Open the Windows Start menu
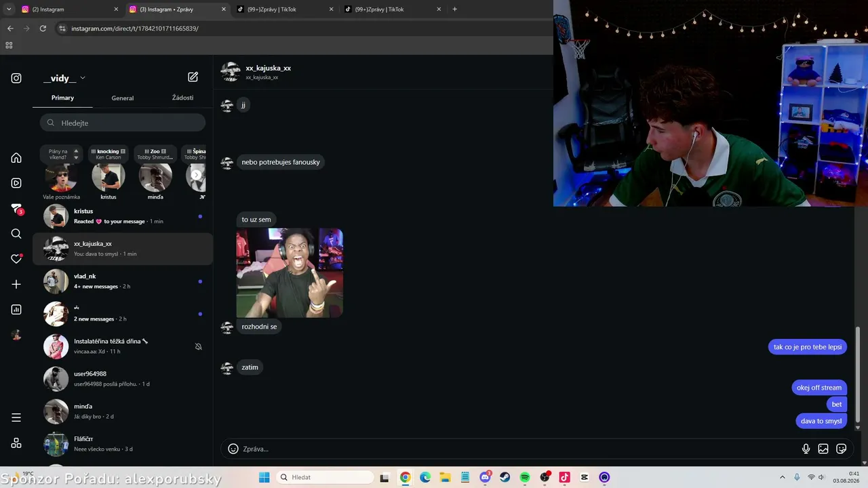The image size is (868, 488). click(264, 477)
